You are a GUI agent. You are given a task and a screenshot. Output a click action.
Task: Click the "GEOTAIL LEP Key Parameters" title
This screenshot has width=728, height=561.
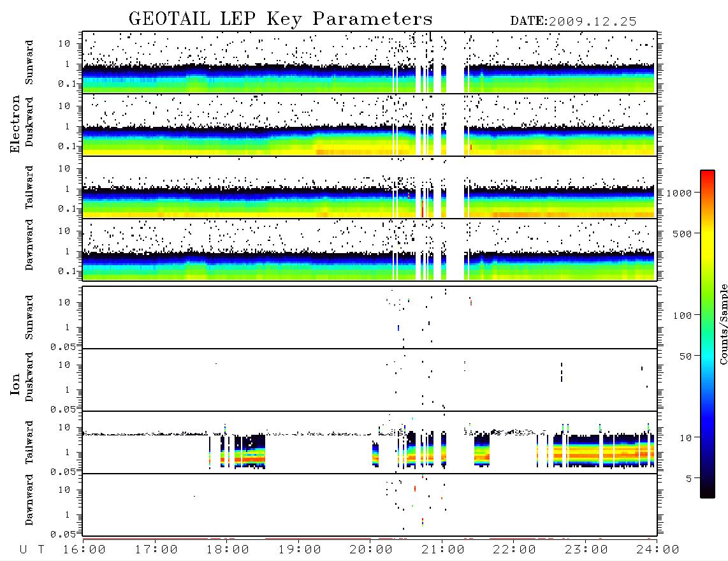pyautogui.click(x=280, y=19)
